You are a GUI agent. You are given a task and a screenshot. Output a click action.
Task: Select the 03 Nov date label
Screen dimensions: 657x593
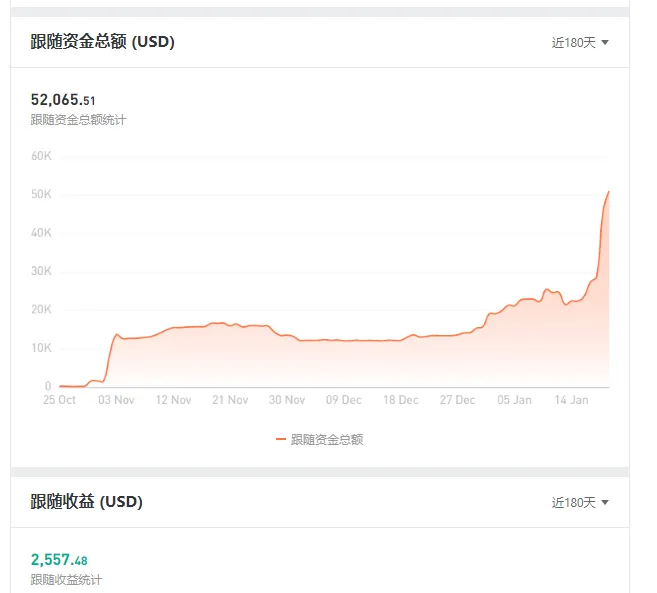click(x=116, y=400)
